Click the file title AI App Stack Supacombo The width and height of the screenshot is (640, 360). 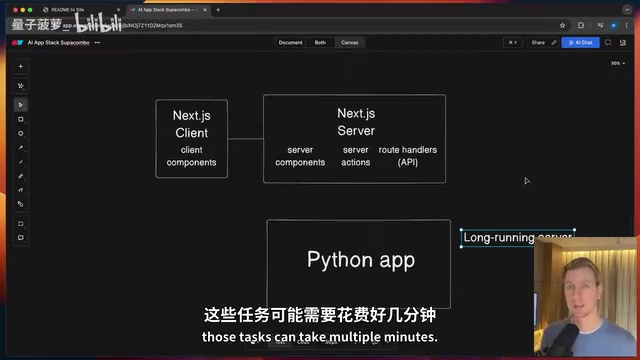pos(58,42)
